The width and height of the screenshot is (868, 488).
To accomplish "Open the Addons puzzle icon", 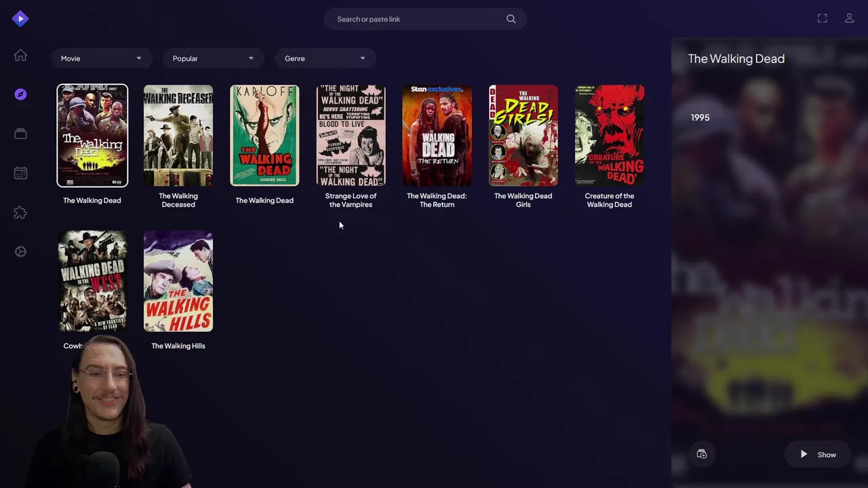I will tap(20, 212).
